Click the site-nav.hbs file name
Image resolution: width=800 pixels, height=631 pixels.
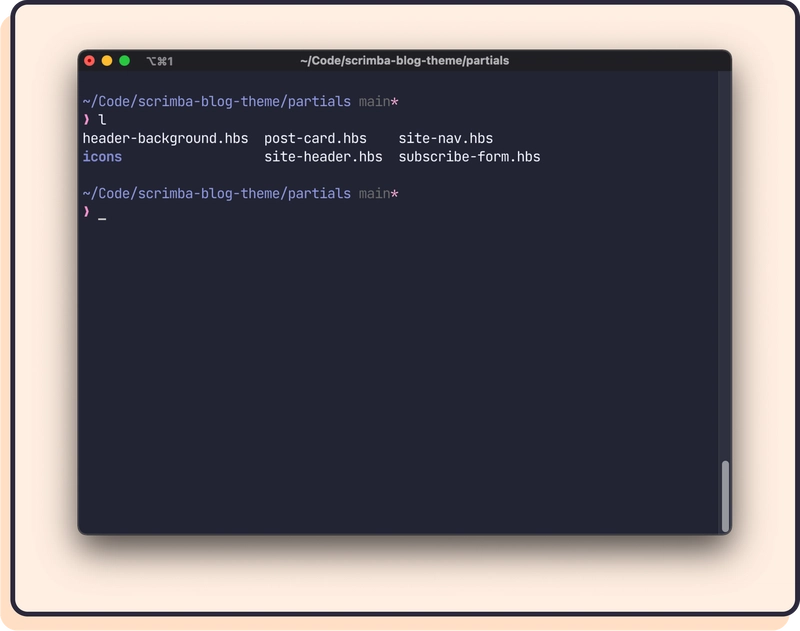pos(445,138)
